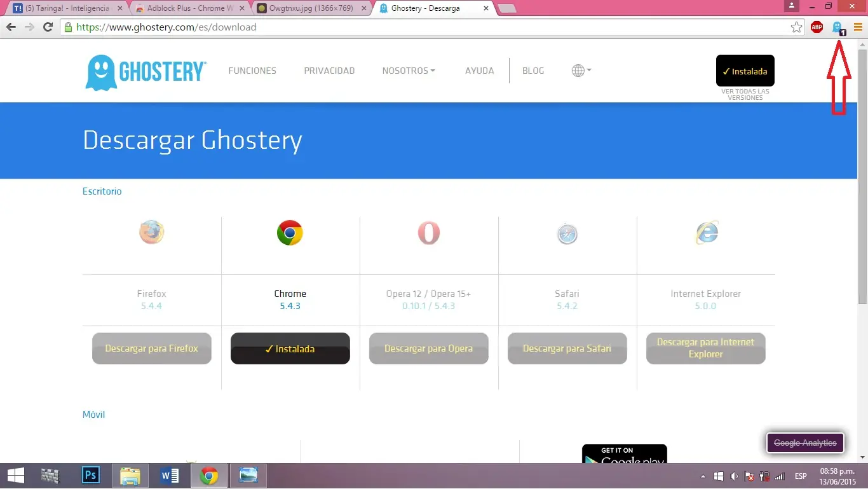Click the Ghostery extension icon in toolbar
868x489 pixels.
pos(838,27)
